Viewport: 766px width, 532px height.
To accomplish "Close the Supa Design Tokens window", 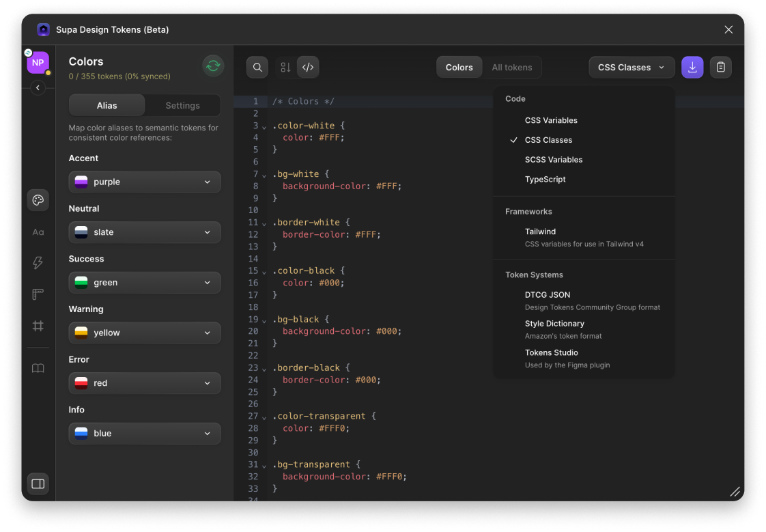I will [728, 30].
